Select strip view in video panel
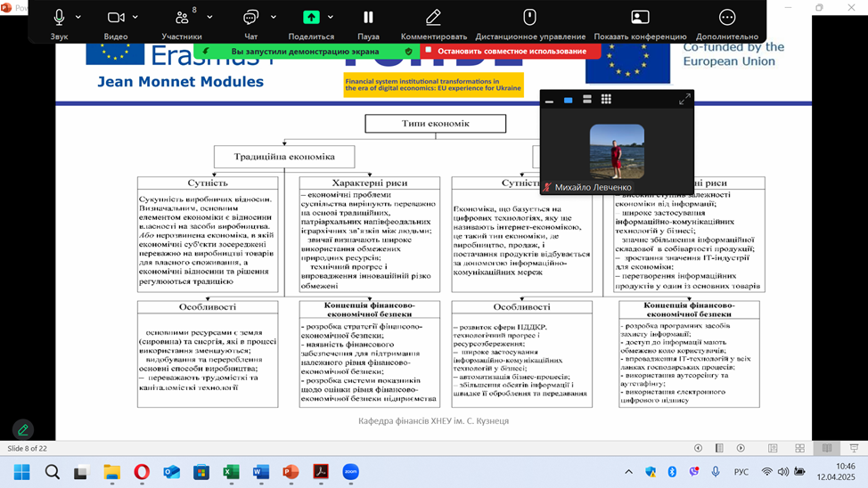868x488 pixels. coord(586,100)
